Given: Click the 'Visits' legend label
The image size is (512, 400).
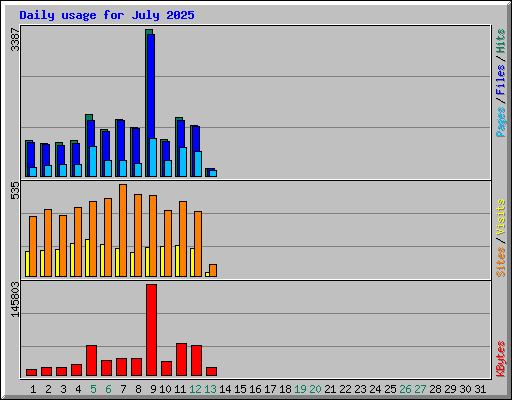Looking at the screenshot, I should pyautogui.click(x=500, y=218).
